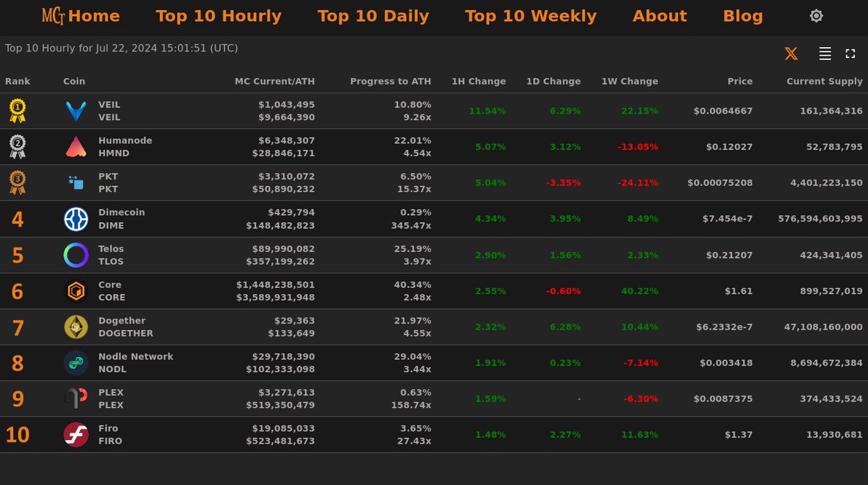This screenshot has height=485, width=868.
Task: Click the Firo coin logo
Action: point(76,434)
